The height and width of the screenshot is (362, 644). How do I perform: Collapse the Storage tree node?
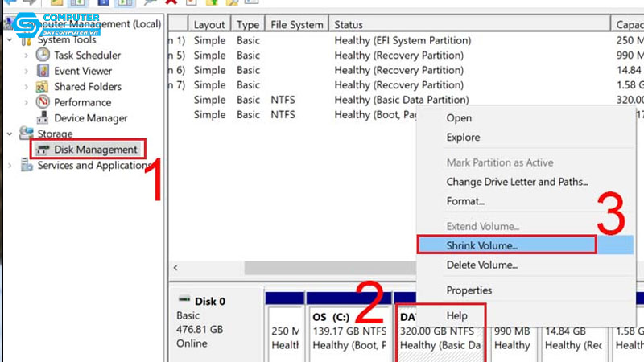pyautogui.click(x=10, y=134)
